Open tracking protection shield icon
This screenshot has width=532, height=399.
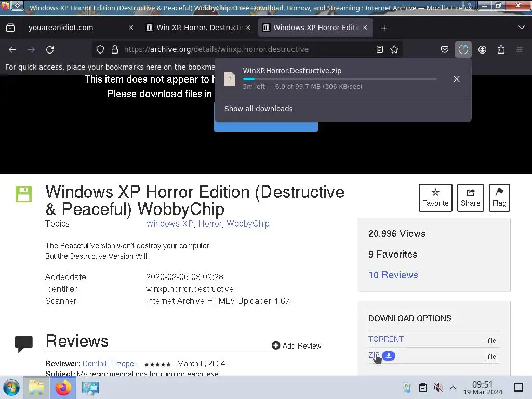point(100,49)
